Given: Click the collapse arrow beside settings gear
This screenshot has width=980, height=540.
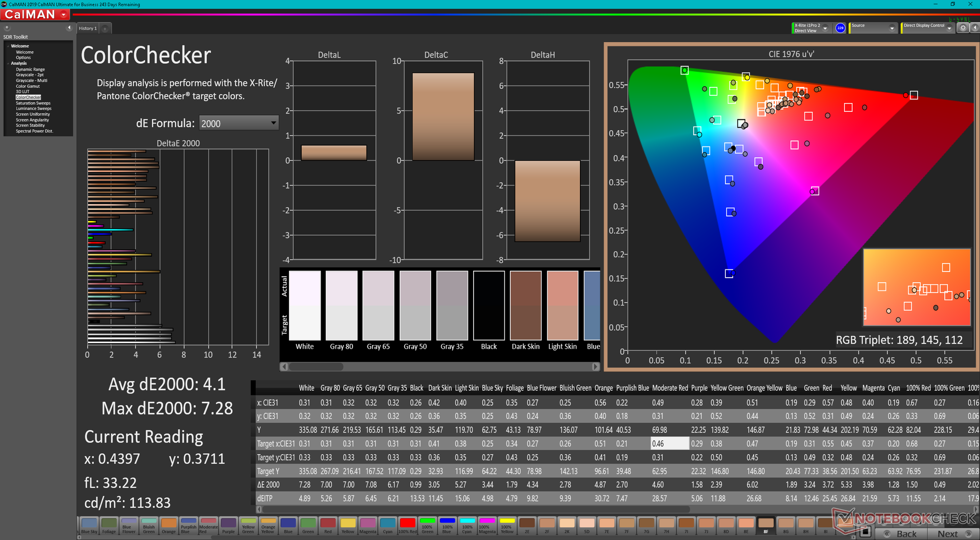Looking at the screenshot, I should click(974, 28).
